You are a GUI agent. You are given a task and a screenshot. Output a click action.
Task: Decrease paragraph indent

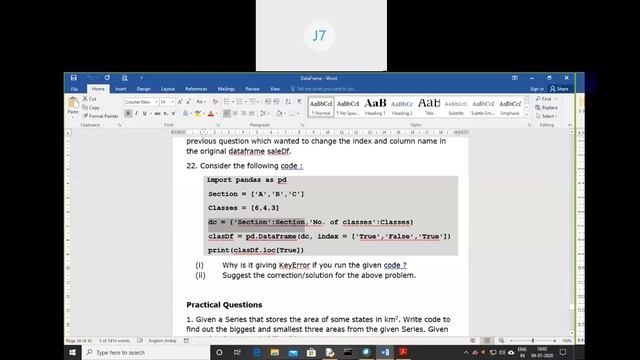pos(268,102)
